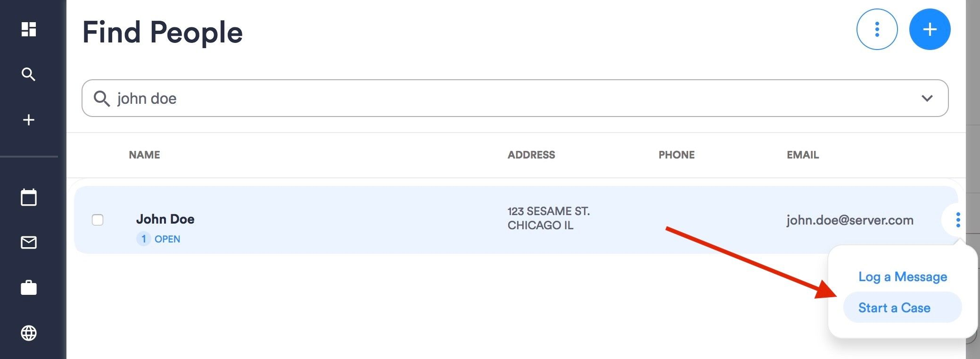
Task: Click the ADDRESS column header
Action: [531, 155]
